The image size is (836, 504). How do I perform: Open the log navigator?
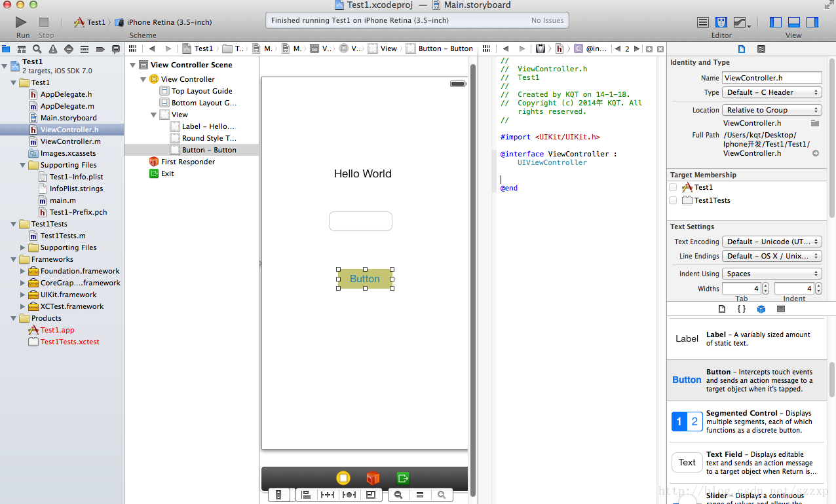tap(116, 49)
